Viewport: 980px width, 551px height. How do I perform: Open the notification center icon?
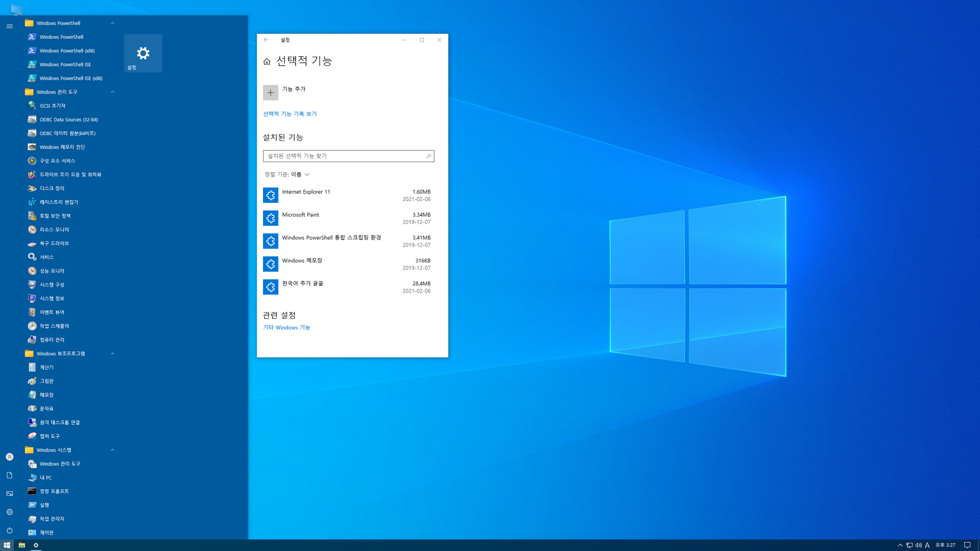coord(967,545)
